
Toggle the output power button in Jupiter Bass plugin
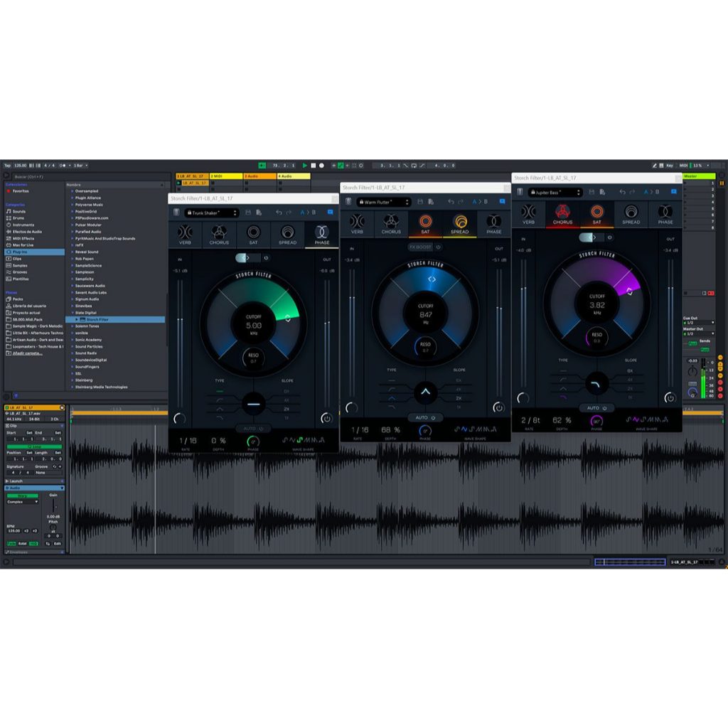669,398
